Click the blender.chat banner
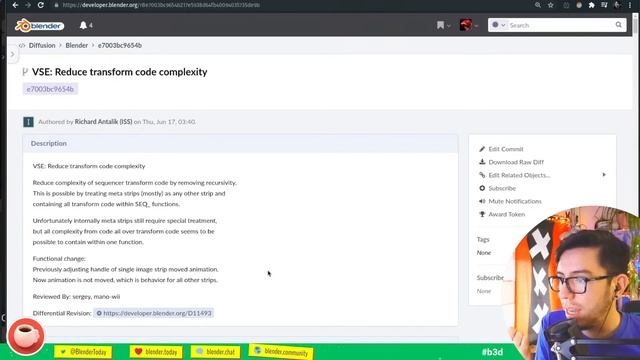Viewport: 640px width, 360px height. (216, 351)
